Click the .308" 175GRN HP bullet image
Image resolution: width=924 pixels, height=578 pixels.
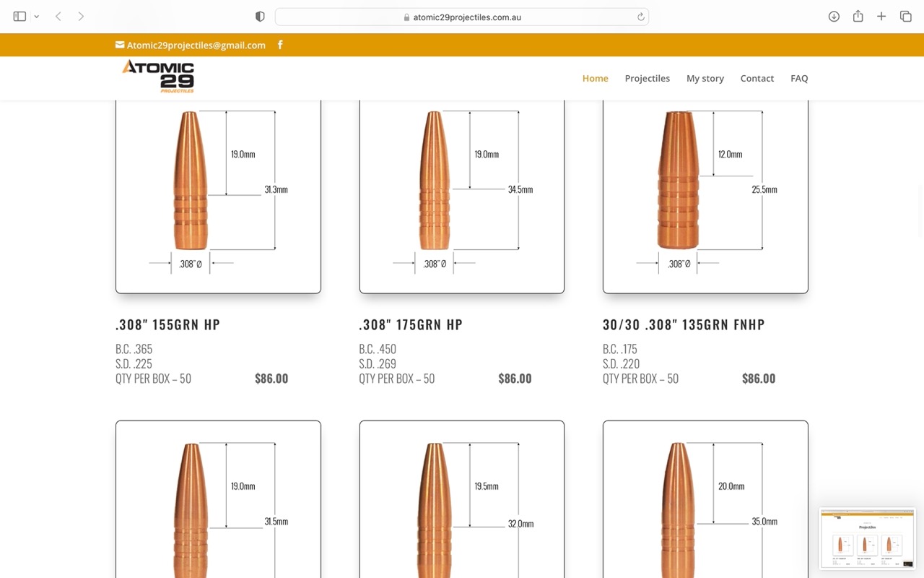coord(462,197)
